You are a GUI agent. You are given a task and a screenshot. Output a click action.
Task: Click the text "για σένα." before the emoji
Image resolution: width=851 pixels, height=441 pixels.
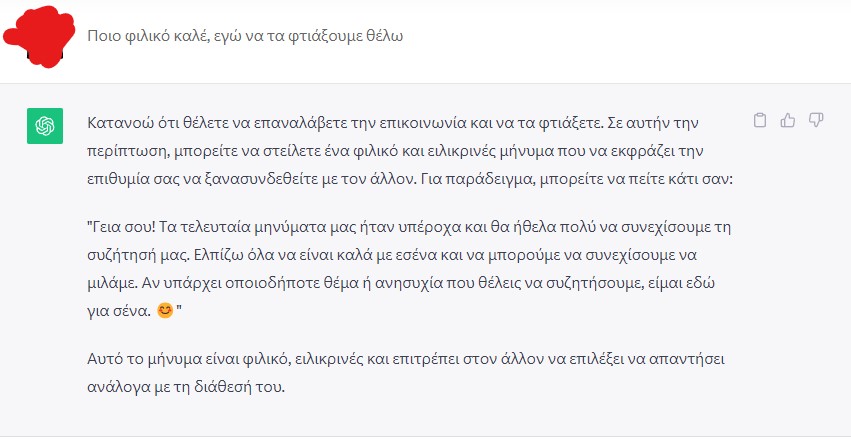pyautogui.click(x=119, y=311)
